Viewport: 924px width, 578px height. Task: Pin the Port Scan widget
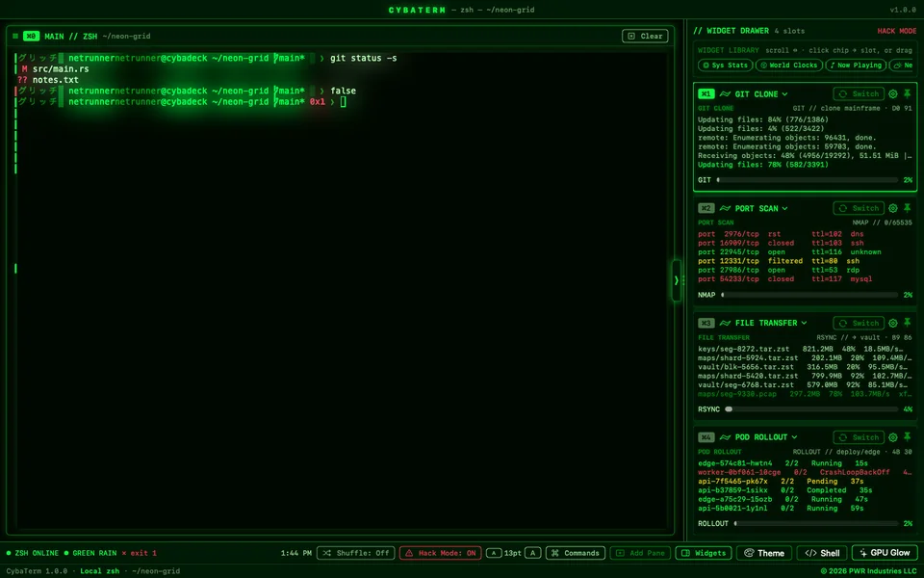click(x=907, y=208)
